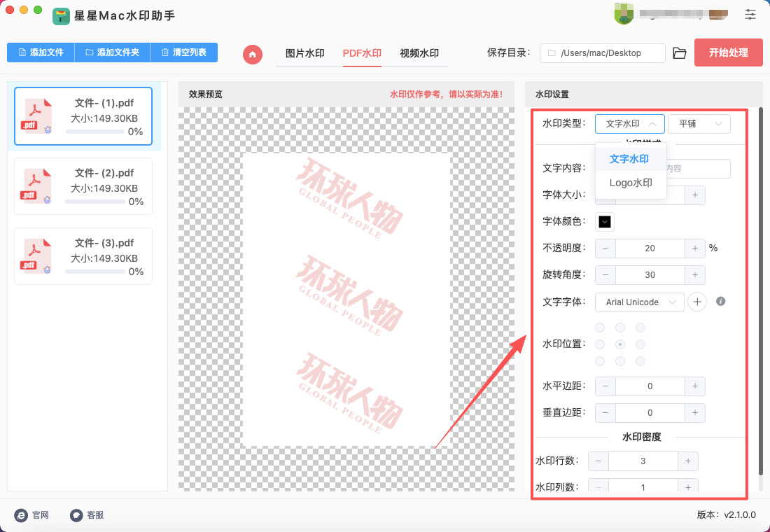
Task: Increase 不透明度 with plus button
Action: 695,248
